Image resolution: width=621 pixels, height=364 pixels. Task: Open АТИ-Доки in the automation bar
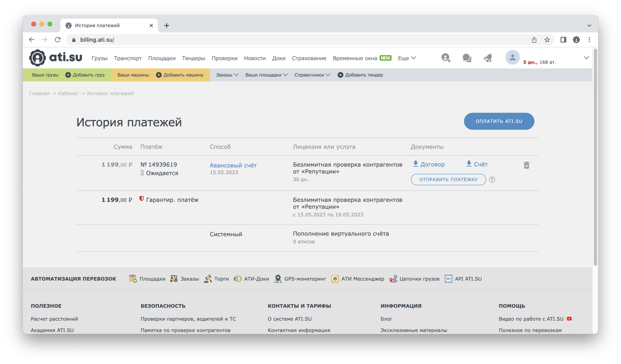tap(251, 279)
